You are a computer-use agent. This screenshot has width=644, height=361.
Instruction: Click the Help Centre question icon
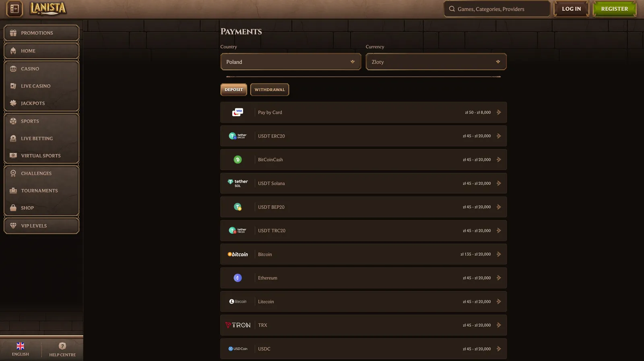62,346
